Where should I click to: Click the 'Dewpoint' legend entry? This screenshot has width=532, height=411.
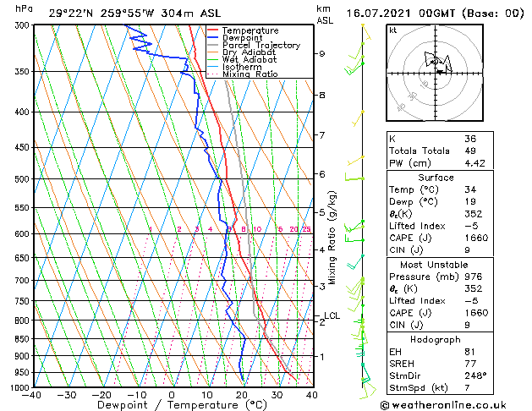[x=242, y=38]
